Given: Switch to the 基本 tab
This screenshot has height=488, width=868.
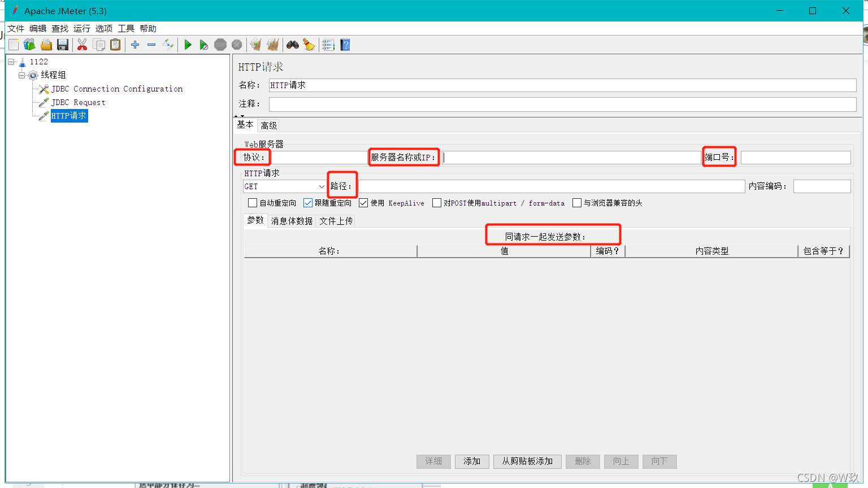Looking at the screenshot, I should (x=245, y=125).
